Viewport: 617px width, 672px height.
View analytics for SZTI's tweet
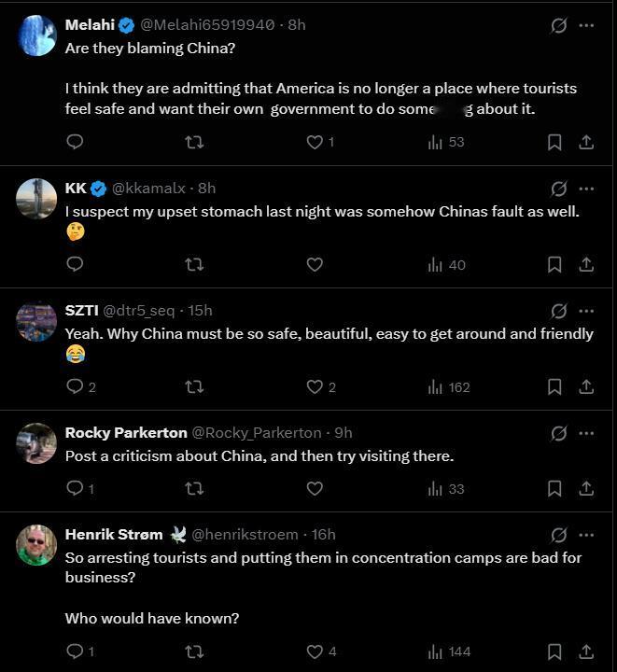[x=449, y=386]
